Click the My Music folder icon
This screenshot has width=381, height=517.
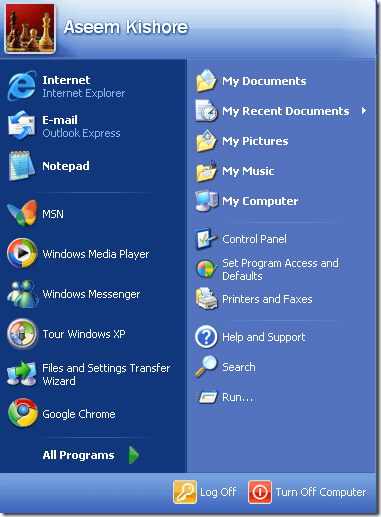tap(206, 171)
